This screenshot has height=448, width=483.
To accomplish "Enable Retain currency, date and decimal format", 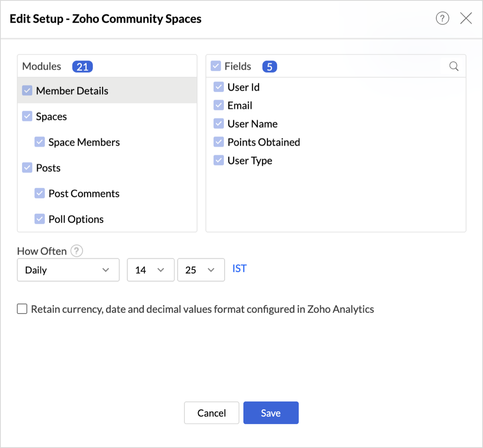I will pos(22,309).
